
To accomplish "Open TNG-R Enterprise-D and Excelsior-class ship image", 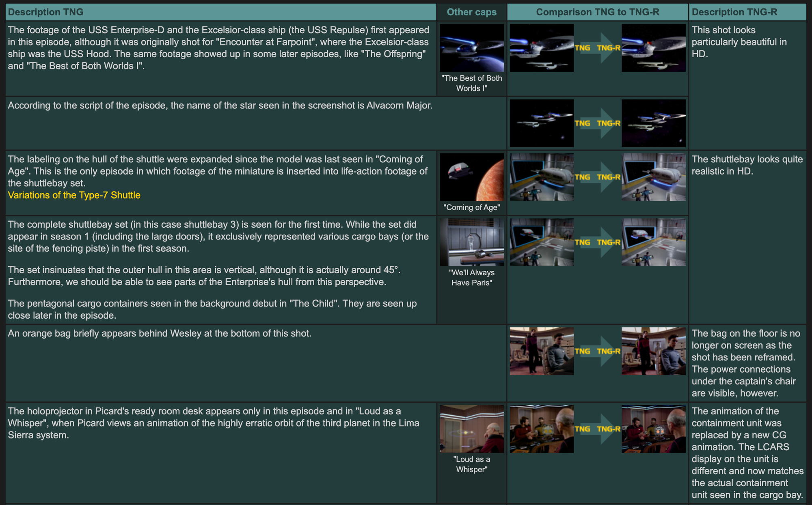I will (653, 48).
